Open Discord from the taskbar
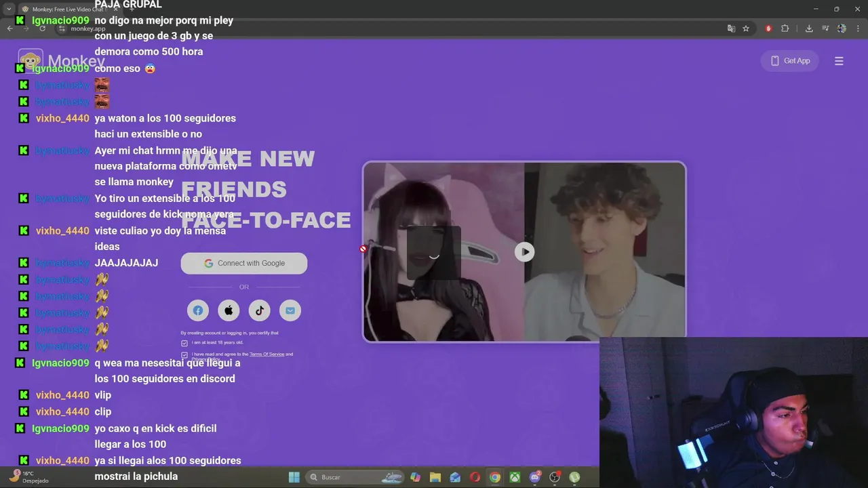The width and height of the screenshot is (868, 488). click(535, 477)
